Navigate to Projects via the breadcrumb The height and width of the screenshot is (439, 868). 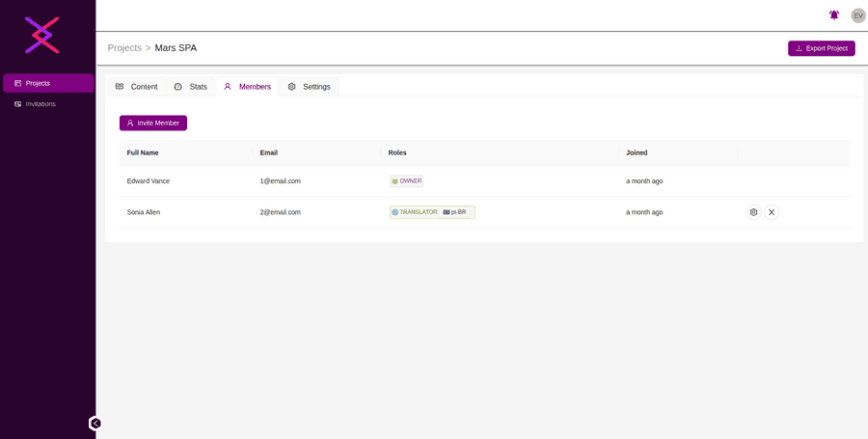click(x=124, y=47)
